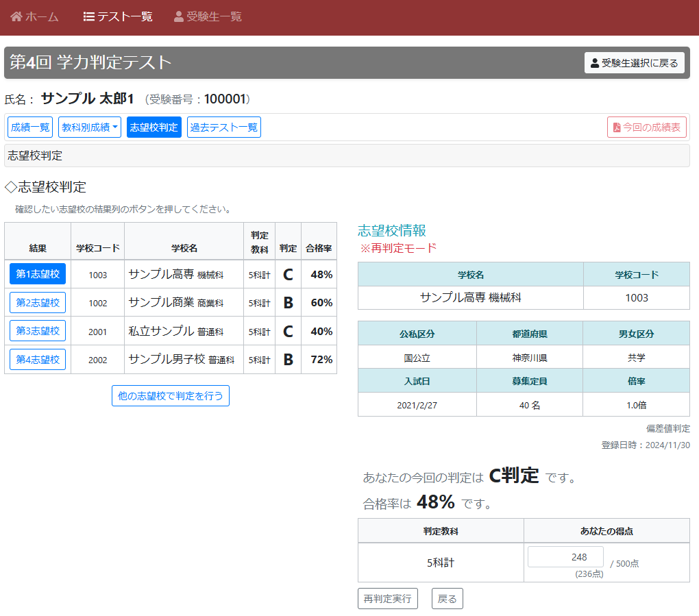Open the 過去テスト一覧 tab
The height and width of the screenshot is (616, 699).
pyautogui.click(x=224, y=127)
